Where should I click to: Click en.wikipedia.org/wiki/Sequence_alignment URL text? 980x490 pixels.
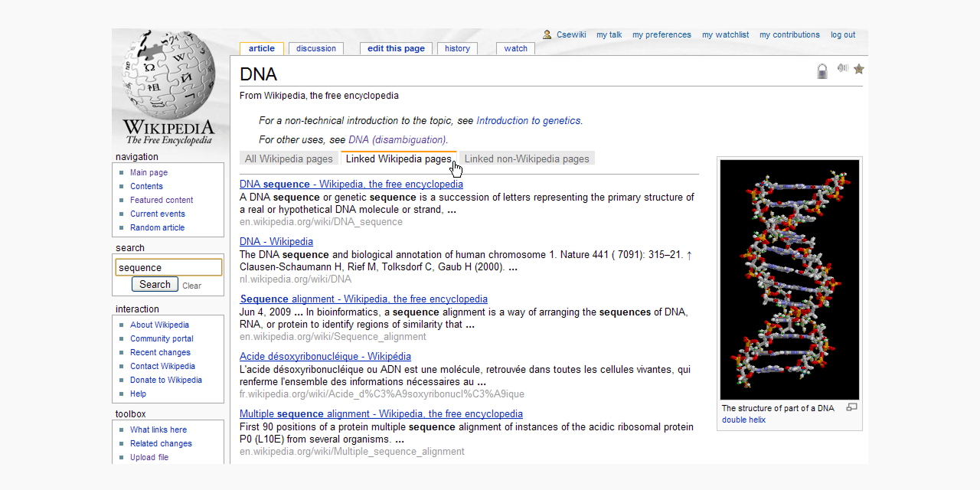[x=333, y=337]
